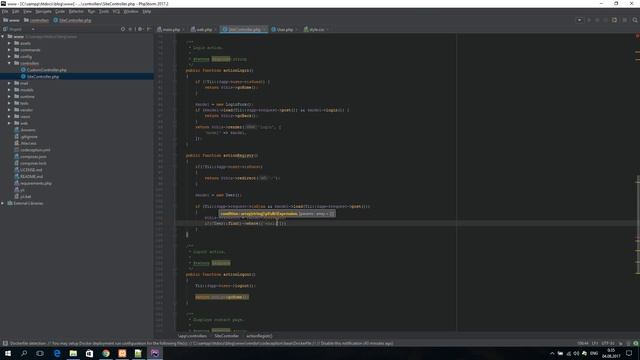Select SiteController.php in the project tree
Image resolution: width=640 pixels, height=360 pixels.
point(43,76)
